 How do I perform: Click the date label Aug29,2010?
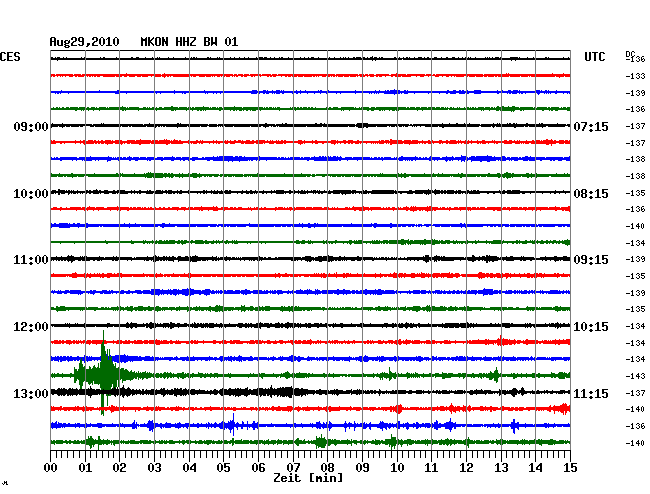85,42
